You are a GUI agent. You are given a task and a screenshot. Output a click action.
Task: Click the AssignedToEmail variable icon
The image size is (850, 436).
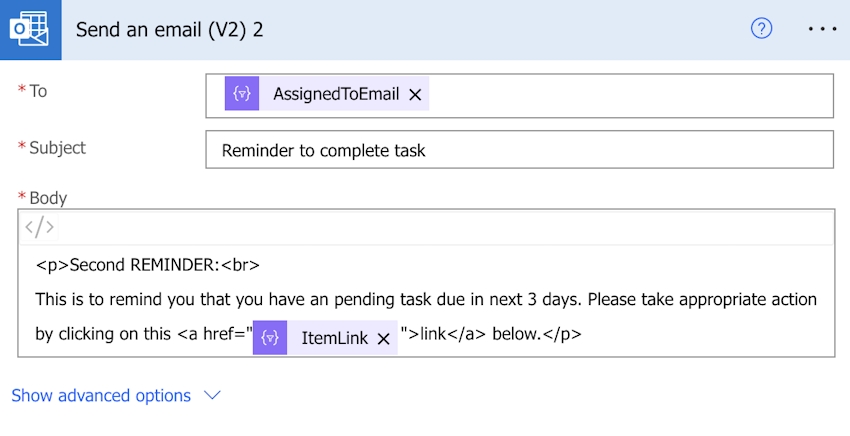point(242,95)
